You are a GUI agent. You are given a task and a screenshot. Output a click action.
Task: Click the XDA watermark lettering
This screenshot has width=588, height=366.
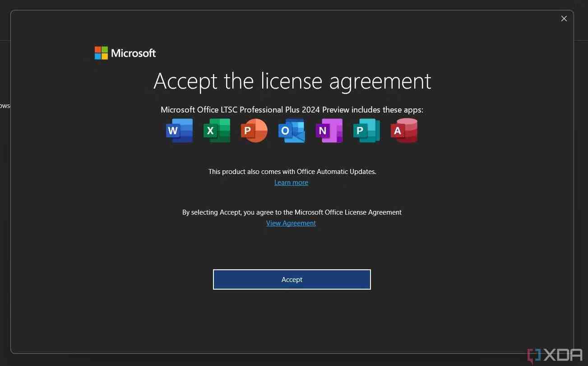click(563, 355)
